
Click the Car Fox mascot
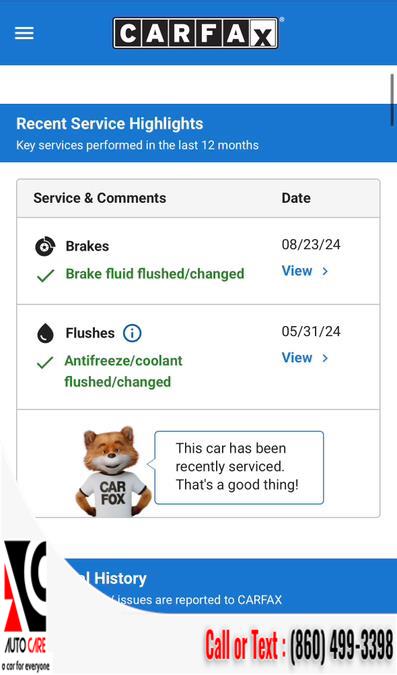[113, 471]
